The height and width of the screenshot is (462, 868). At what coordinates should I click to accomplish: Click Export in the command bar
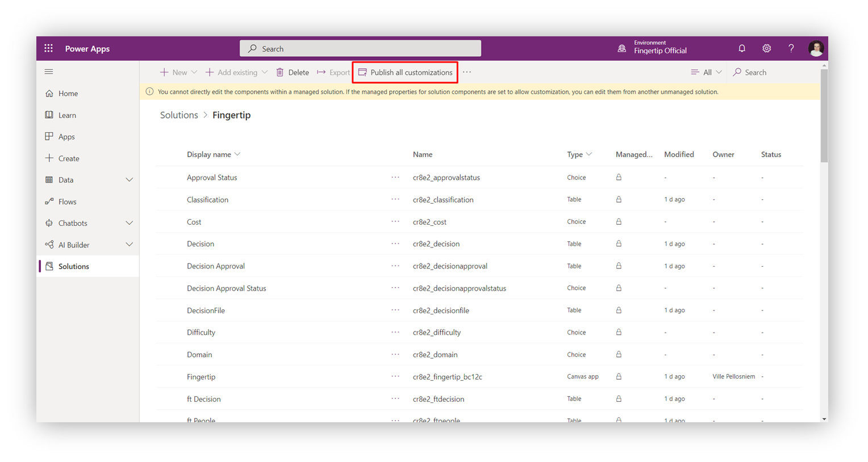[x=333, y=72]
